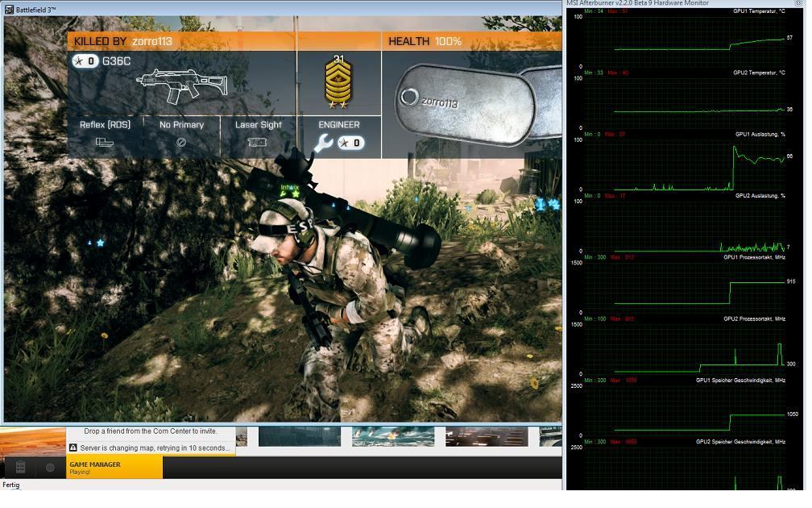Click the blue star marker in the trees

pos(100,243)
